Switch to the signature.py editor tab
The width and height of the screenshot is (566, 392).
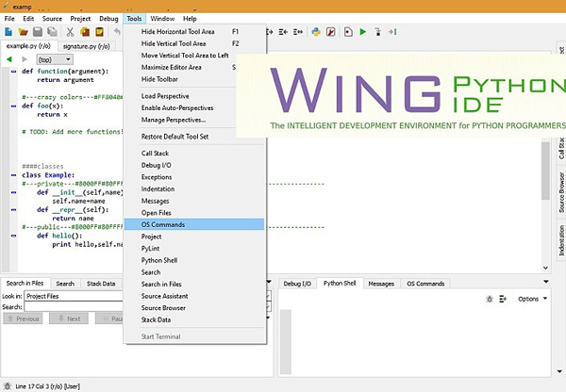(x=86, y=46)
